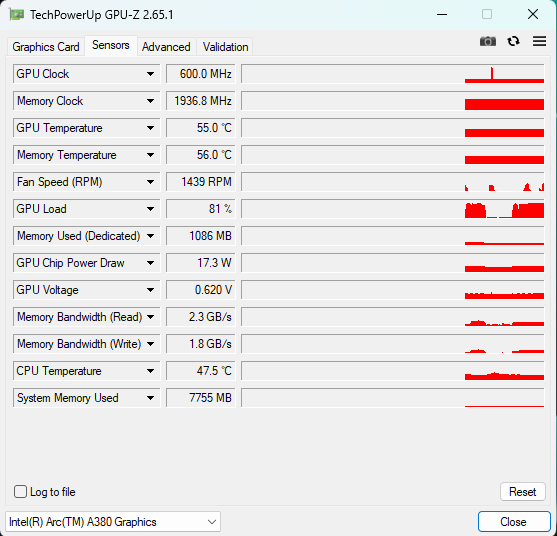Open the Memory Clock sensor dropdown
557x536 pixels.
click(86, 101)
